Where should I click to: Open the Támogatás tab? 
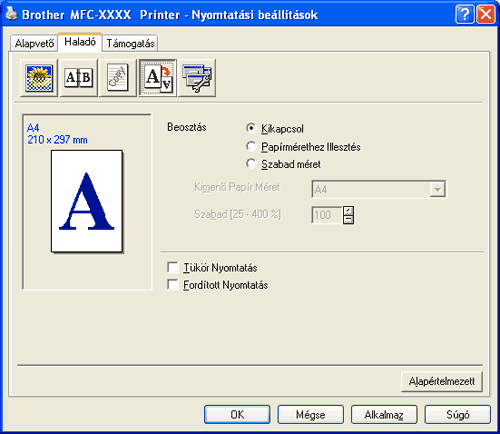[130, 43]
